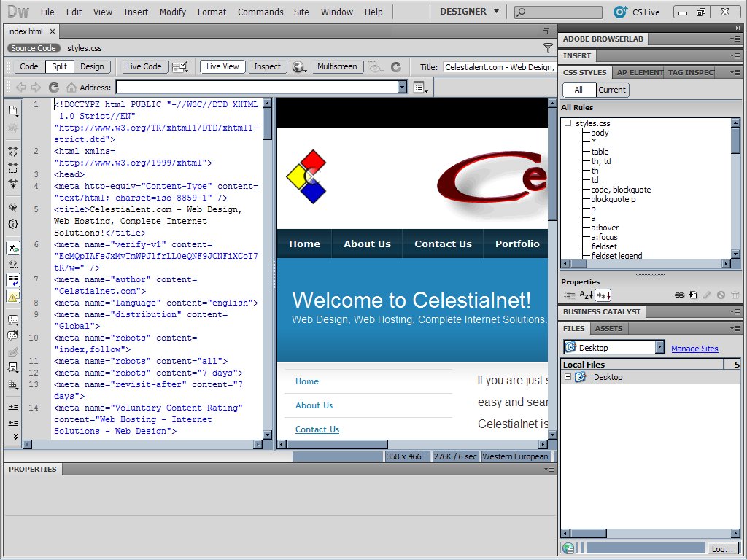
Task: Toggle Live Code button
Action: (144, 66)
